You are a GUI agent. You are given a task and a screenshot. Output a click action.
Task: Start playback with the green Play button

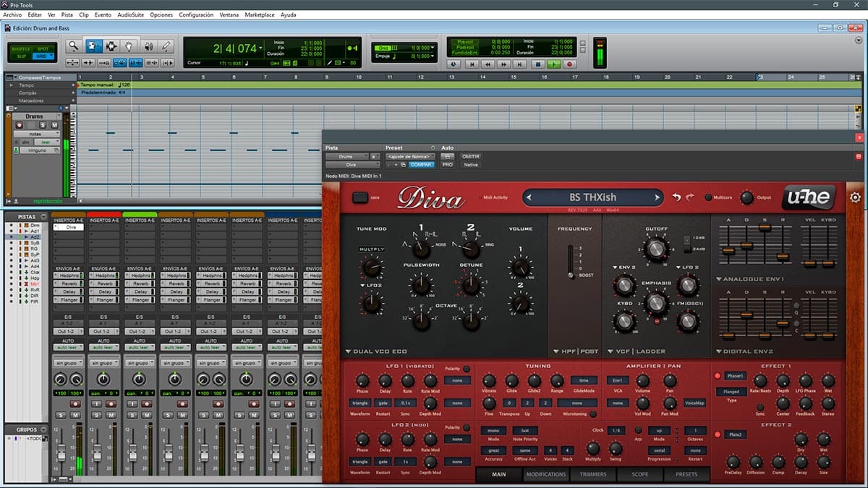point(553,64)
